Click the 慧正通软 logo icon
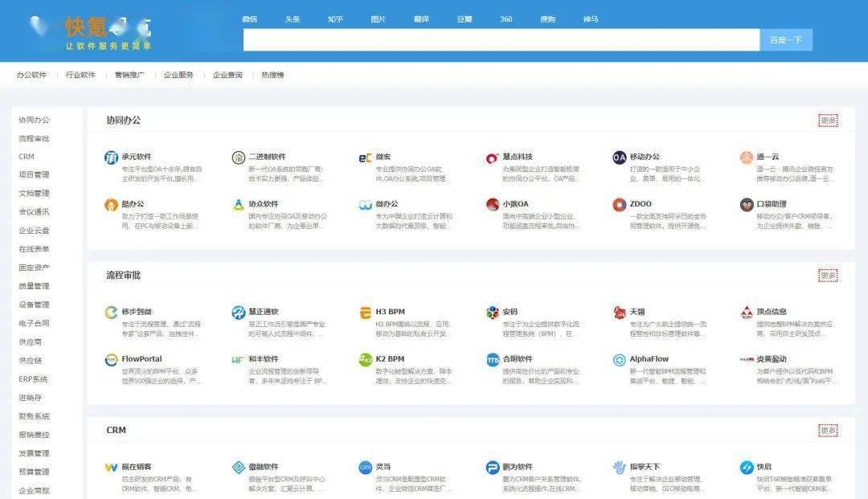The width and height of the screenshot is (868, 499). (239, 313)
